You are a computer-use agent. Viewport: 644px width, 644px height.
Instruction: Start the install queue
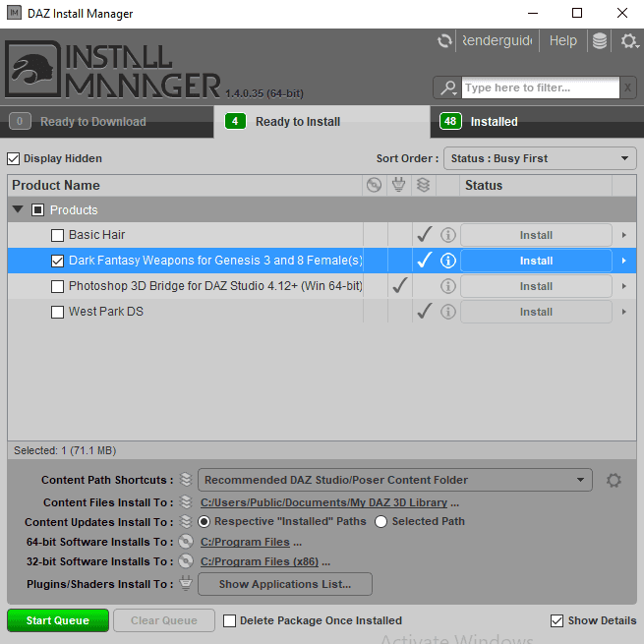tap(58, 620)
